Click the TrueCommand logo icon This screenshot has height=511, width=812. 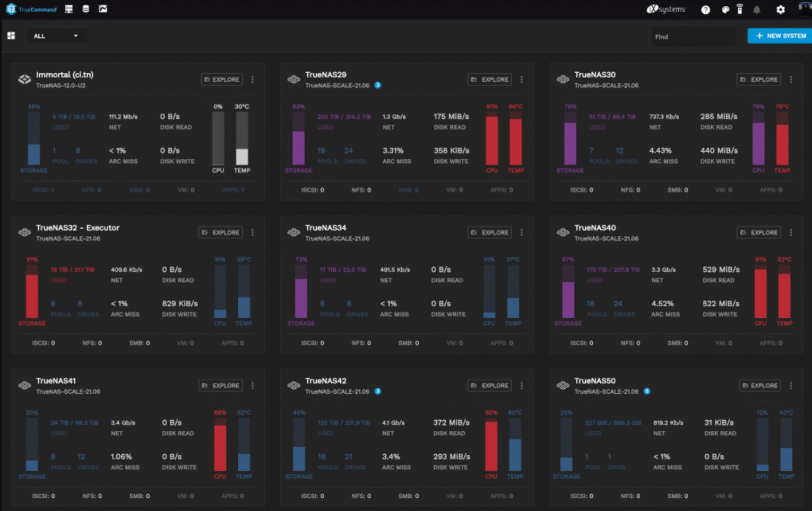click(x=11, y=9)
